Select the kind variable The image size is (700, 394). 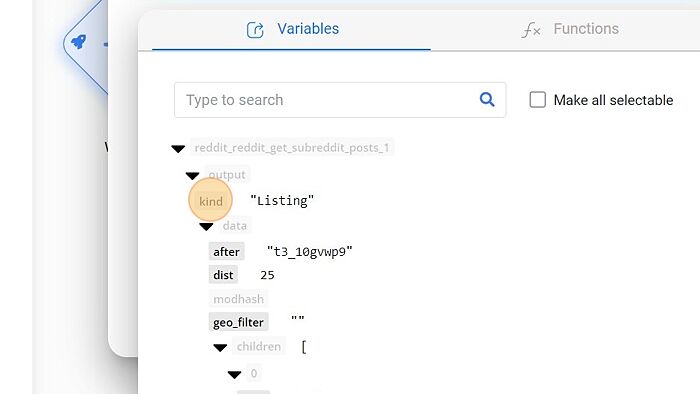click(x=211, y=201)
